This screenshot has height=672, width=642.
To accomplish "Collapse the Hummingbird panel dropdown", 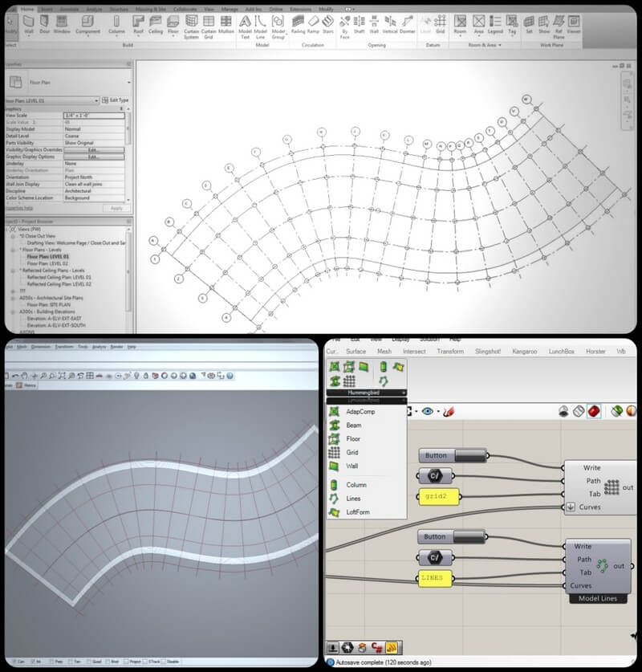I will pyautogui.click(x=403, y=393).
